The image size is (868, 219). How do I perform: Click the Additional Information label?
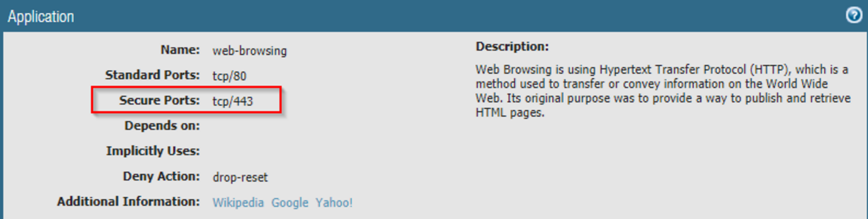pos(129,202)
